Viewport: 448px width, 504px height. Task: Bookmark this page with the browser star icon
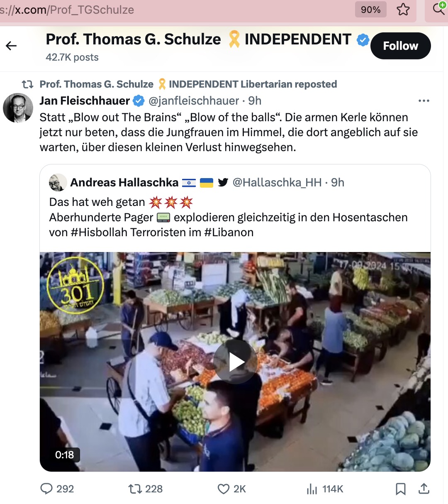pyautogui.click(x=403, y=10)
